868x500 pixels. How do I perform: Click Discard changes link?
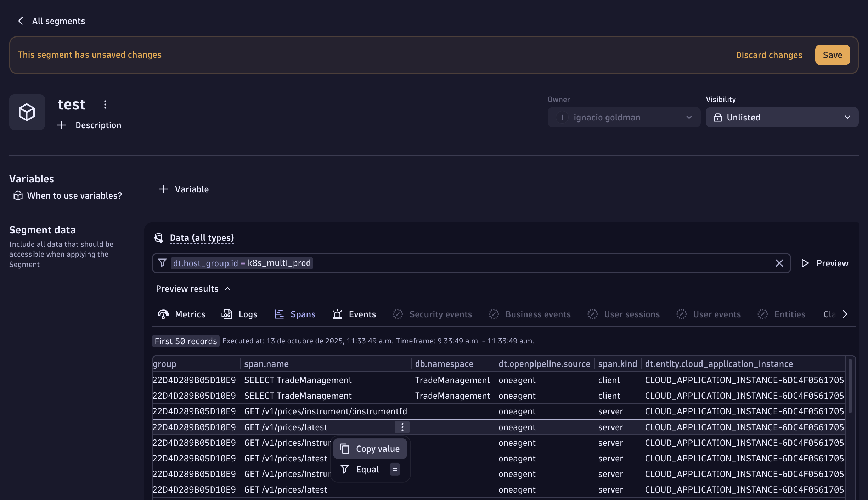[769, 55]
